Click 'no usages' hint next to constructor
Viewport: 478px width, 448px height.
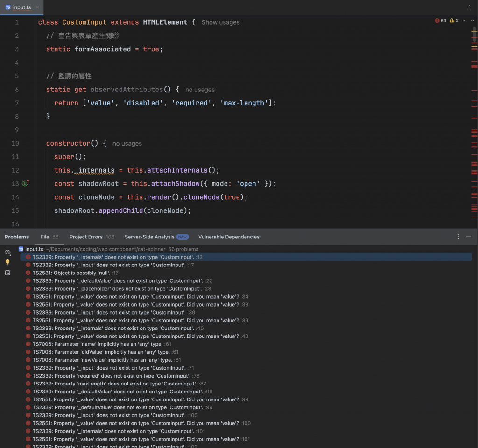coord(127,144)
